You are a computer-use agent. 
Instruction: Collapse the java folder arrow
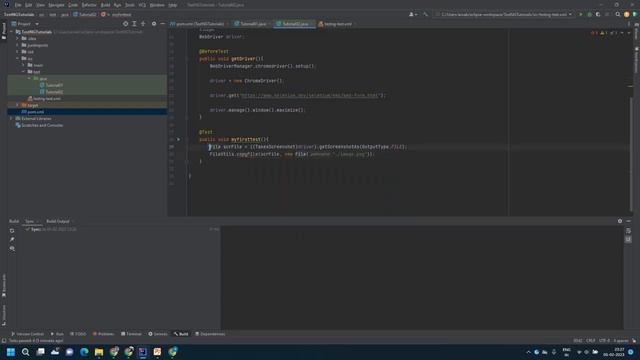[29, 78]
